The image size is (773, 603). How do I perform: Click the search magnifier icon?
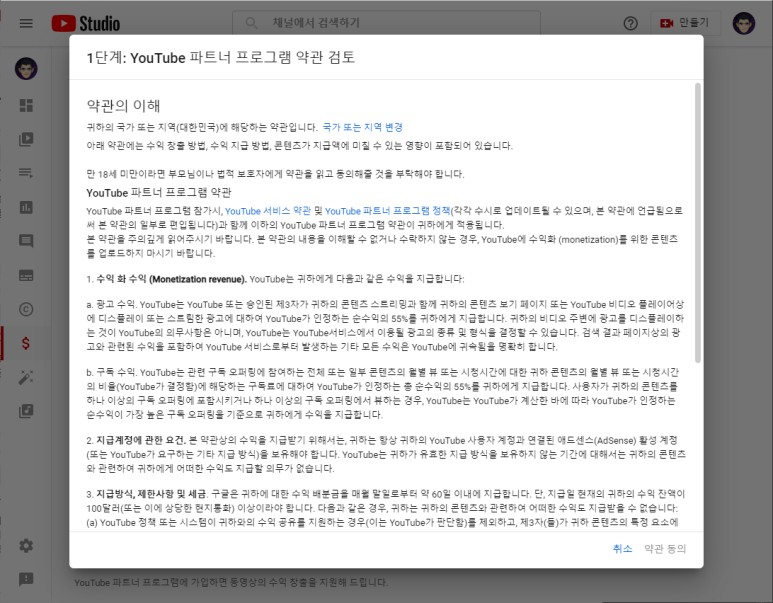251,23
